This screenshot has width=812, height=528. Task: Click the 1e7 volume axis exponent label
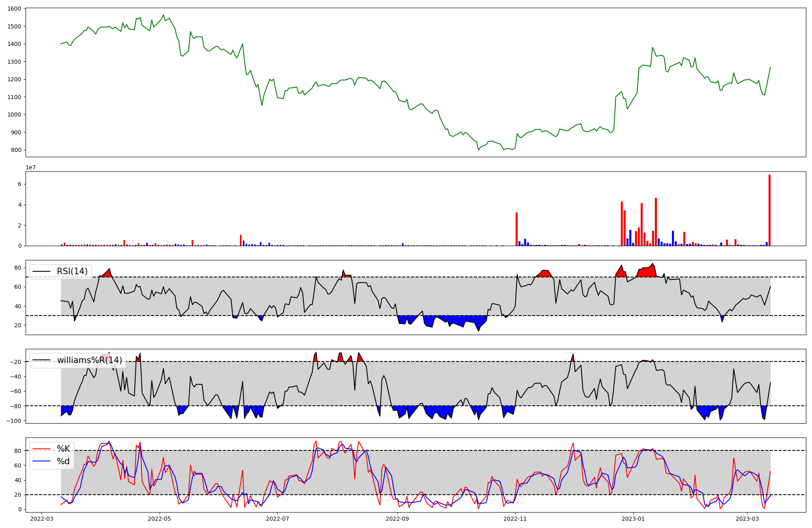coord(30,168)
